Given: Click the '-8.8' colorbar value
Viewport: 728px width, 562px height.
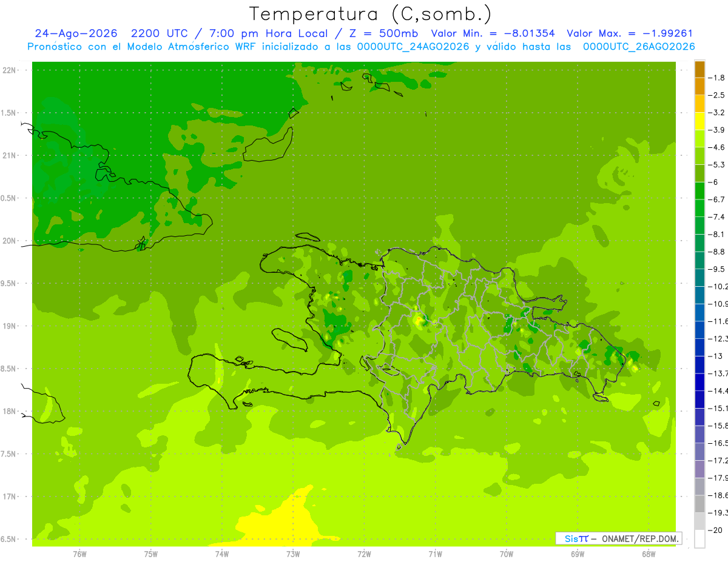Looking at the screenshot, I should tap(716, 252).
